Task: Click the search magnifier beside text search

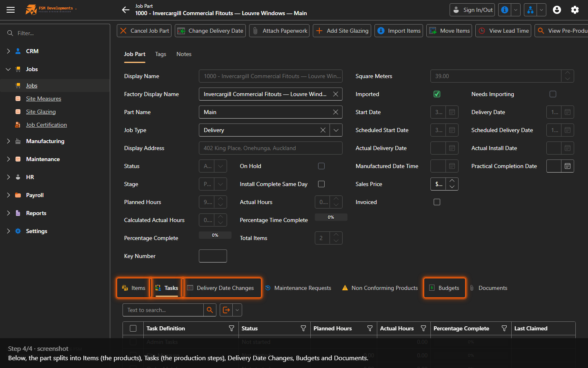Action: [x=210, y=310]
